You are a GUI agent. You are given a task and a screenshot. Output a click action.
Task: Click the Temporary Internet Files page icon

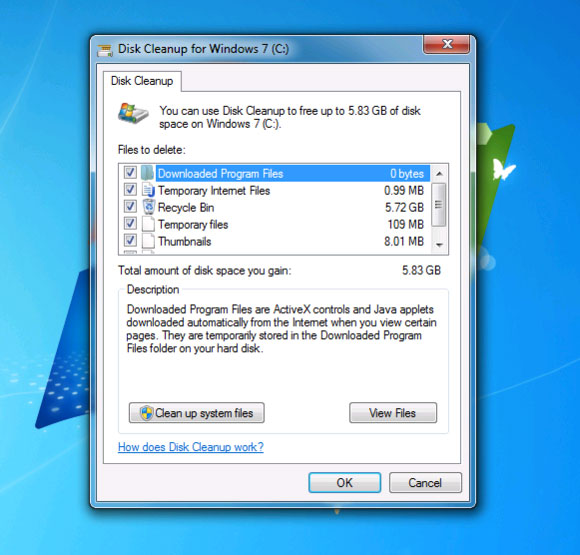pyautogui.click(x=148, y=190)
